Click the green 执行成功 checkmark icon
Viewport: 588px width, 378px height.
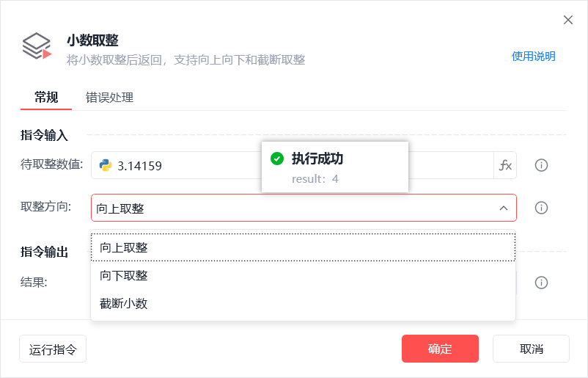[x=277, y=159]
